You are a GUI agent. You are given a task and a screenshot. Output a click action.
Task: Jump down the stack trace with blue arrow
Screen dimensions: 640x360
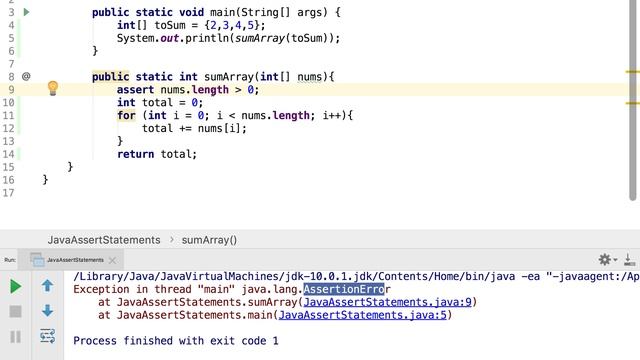pyautogui.click(x=47, y=311)
